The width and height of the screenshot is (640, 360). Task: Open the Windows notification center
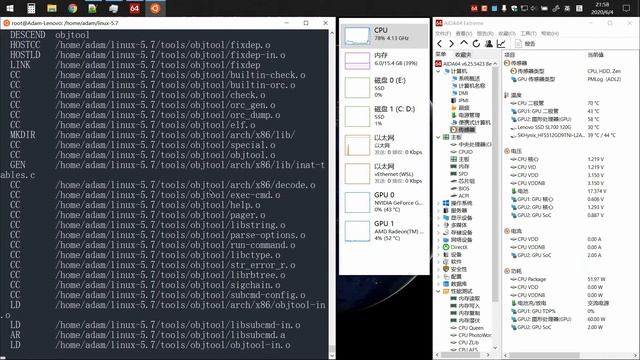(x=627, y=8)
